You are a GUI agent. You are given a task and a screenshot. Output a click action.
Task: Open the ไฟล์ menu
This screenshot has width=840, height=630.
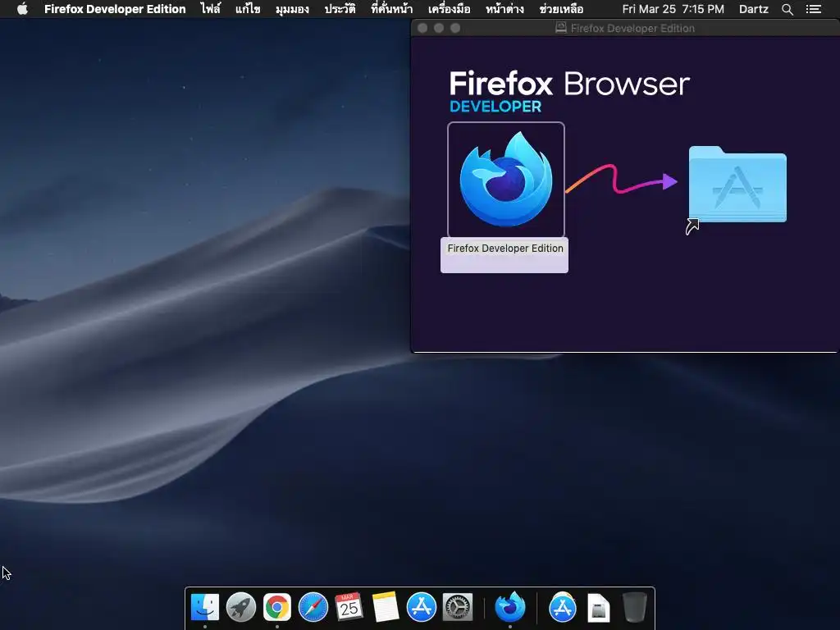click(211, 9)
